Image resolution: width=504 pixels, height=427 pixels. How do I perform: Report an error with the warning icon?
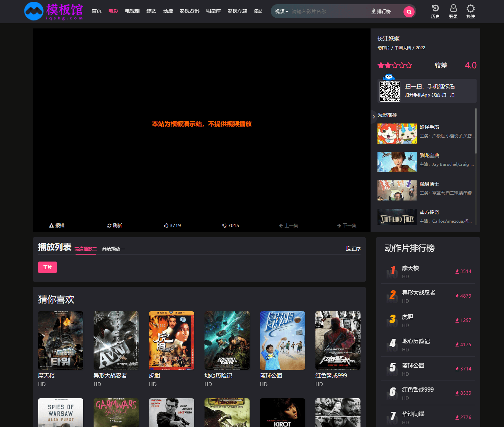click(57, 225)
